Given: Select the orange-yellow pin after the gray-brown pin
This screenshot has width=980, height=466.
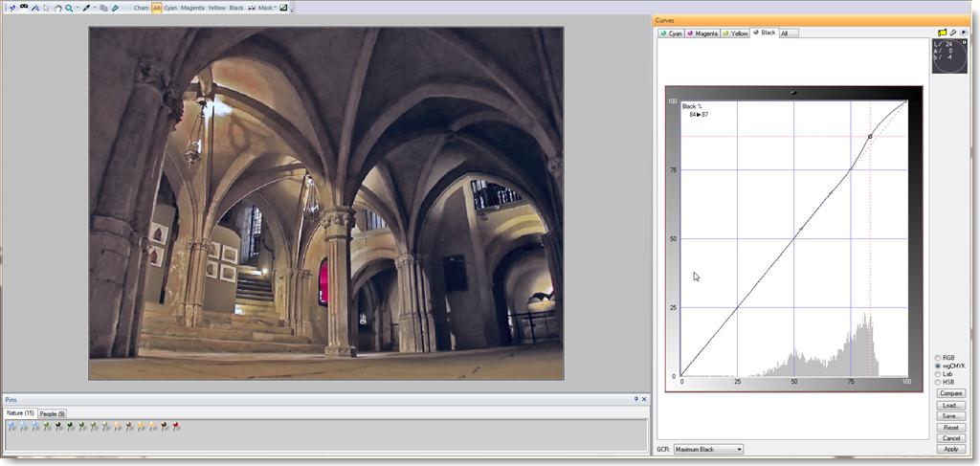Looking at the screenshot, I should coord(140,427).
